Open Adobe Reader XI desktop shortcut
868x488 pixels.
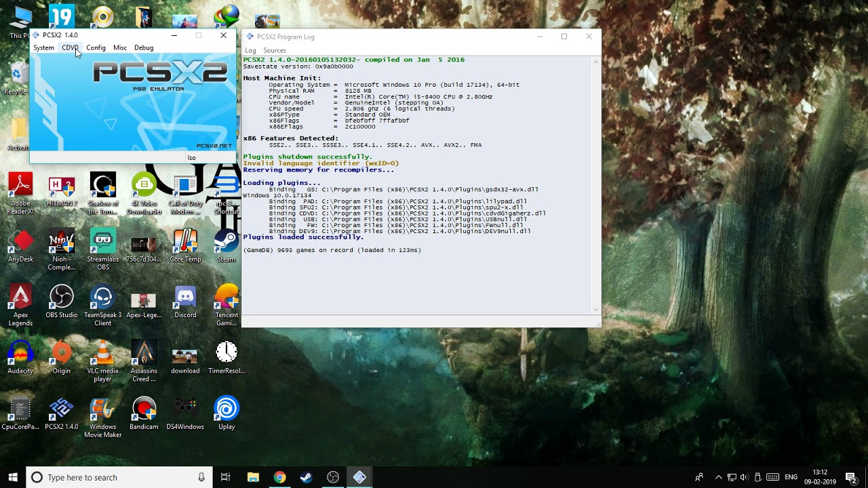pyautogui.click(x=20, y=194)
